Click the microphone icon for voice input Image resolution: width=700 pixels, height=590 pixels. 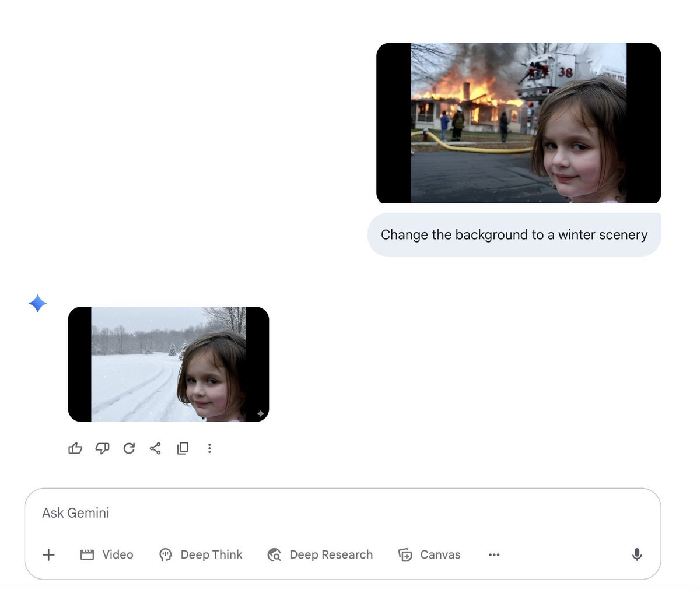tap(637, 554)
